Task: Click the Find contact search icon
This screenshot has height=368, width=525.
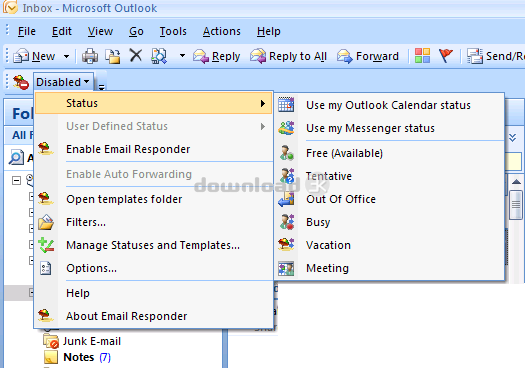Action: point(159,56)
